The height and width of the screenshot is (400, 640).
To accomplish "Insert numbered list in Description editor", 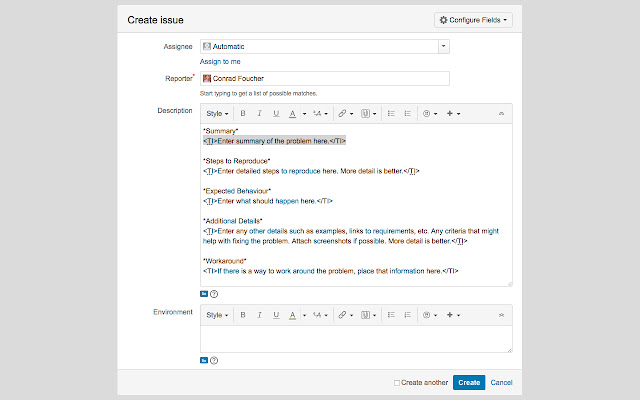I will tap(407, 114).
